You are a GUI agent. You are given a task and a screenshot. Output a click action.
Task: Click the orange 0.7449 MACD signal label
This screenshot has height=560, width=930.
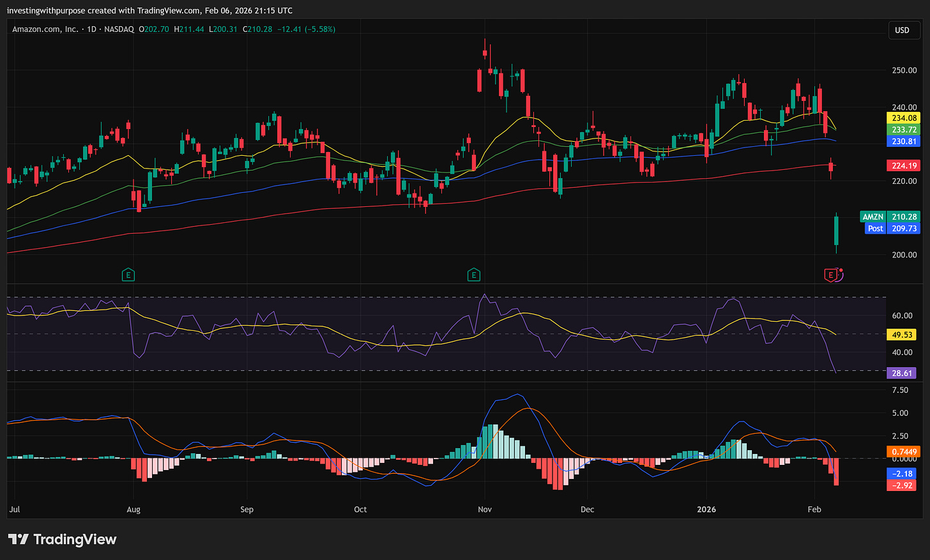tap(904, 451)
